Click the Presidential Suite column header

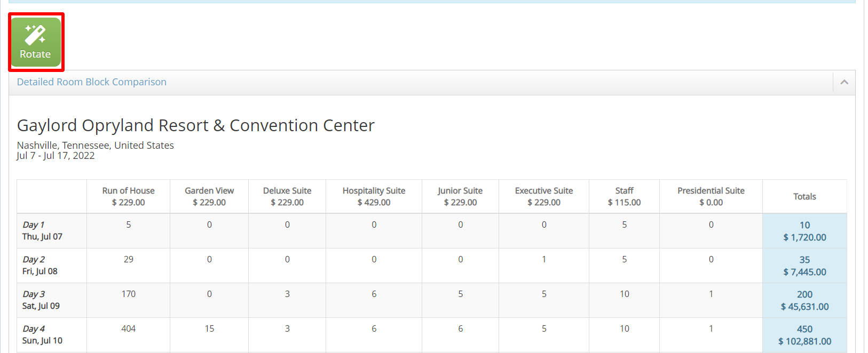click(x=711, y=196)
